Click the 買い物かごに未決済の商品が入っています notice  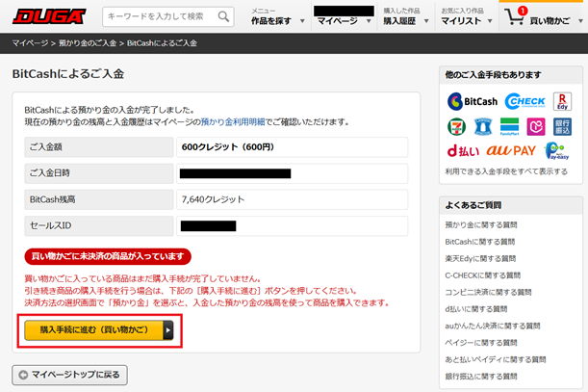108,256
